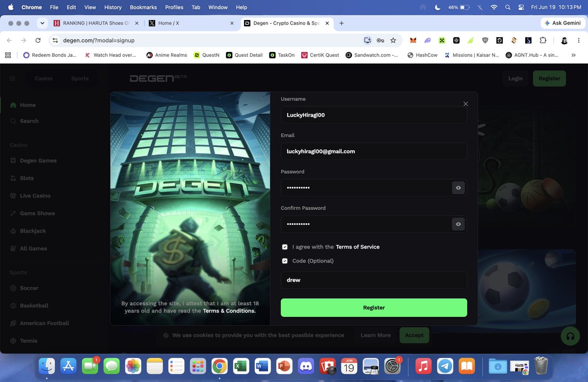This screenshot has width=588, height=382.
Task: Uncheck the Terms of Service agreement checkbox
Action: click(x=285, y=247)
